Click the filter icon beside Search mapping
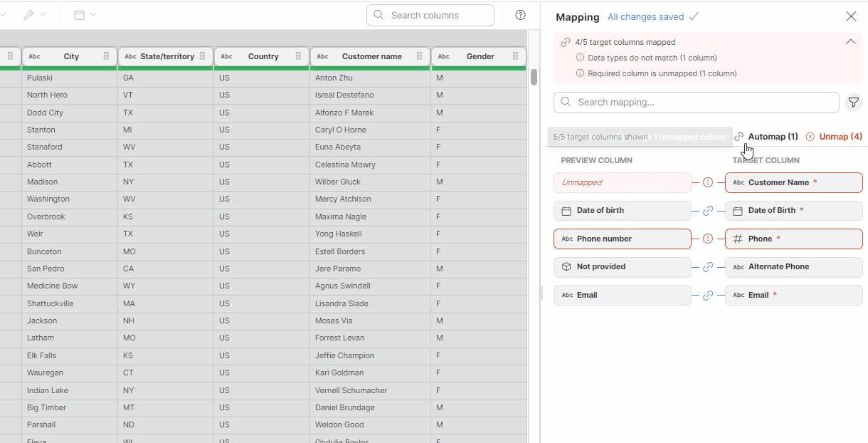 [853, 102]
